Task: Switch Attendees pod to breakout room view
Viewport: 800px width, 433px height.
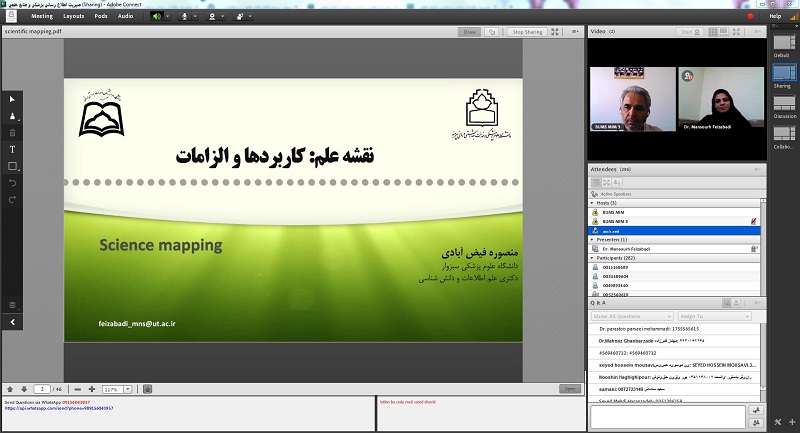Action: click(607, 183)
